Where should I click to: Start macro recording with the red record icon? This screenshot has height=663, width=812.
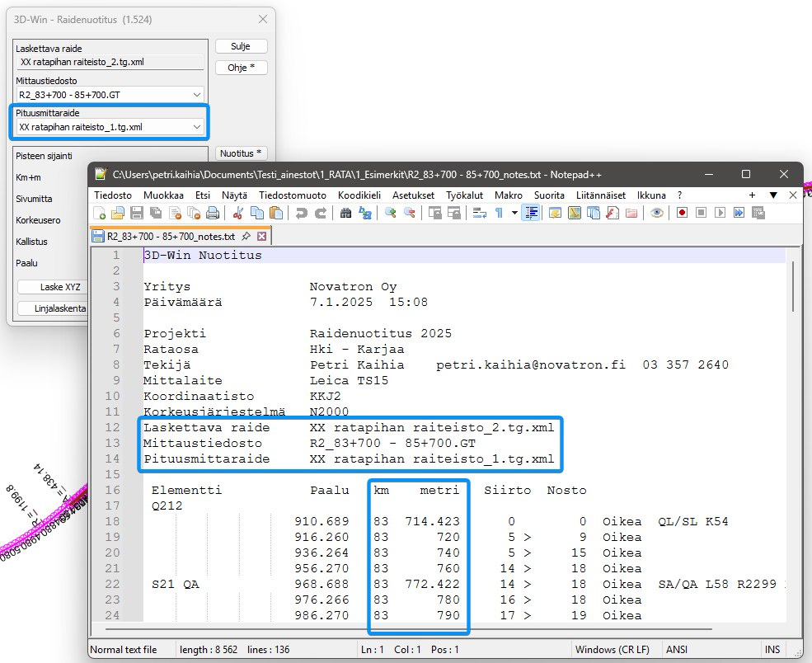coord(682,213)
